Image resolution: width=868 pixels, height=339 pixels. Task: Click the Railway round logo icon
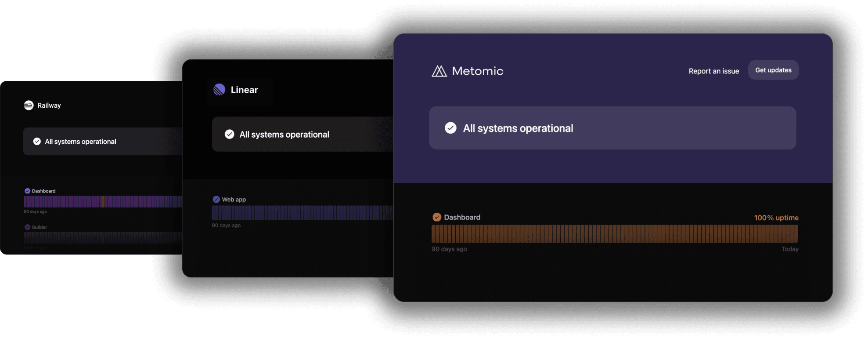tap(29, 106)
